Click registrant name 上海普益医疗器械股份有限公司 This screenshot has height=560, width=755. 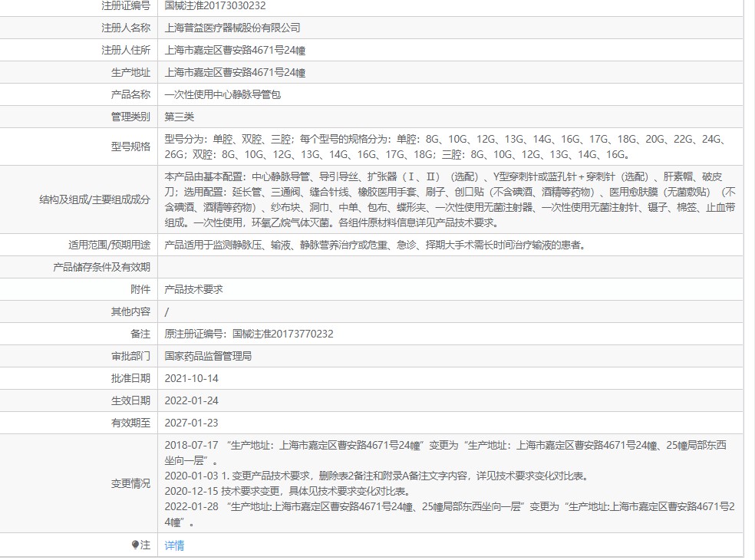232,28
